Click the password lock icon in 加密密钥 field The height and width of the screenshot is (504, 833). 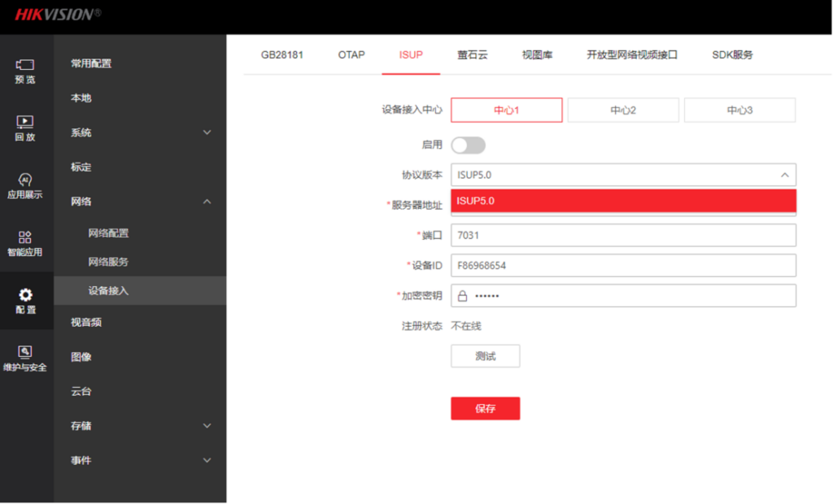coord(461,295)
